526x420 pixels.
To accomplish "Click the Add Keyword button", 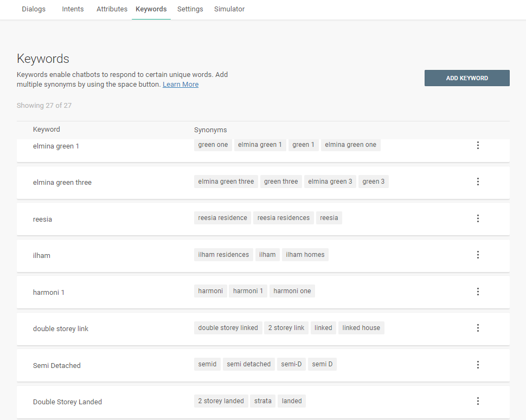I will point(467,78).
